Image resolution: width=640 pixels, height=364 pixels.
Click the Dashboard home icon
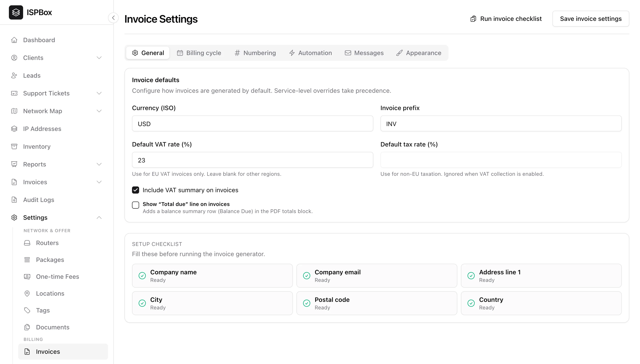click(14, 40)
